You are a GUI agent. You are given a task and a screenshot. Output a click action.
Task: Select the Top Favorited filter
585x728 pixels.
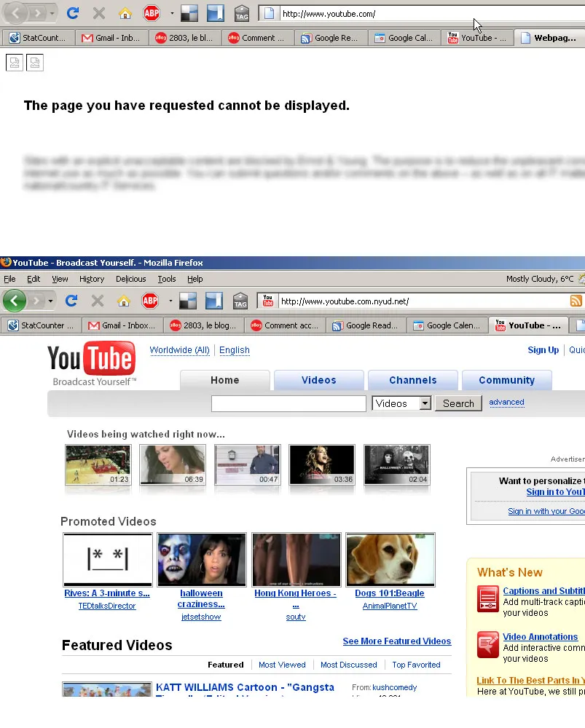pos(416,665)
